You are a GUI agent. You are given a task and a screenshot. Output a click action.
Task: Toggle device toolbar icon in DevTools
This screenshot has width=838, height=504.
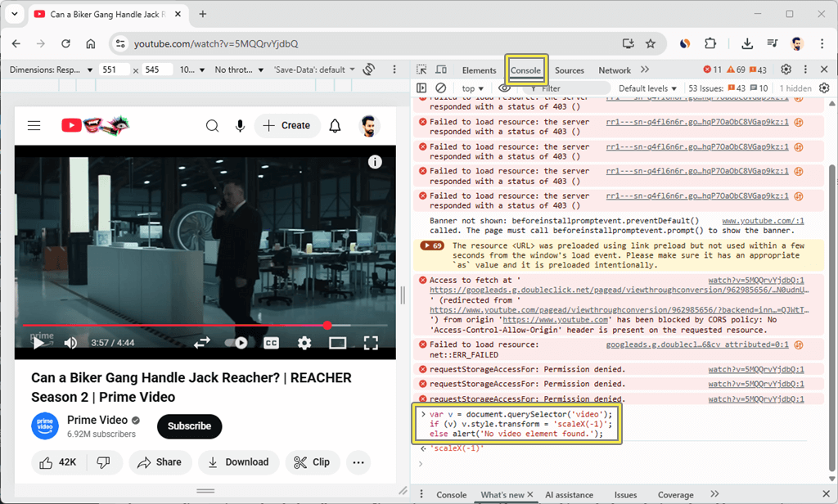click(441, 70)
